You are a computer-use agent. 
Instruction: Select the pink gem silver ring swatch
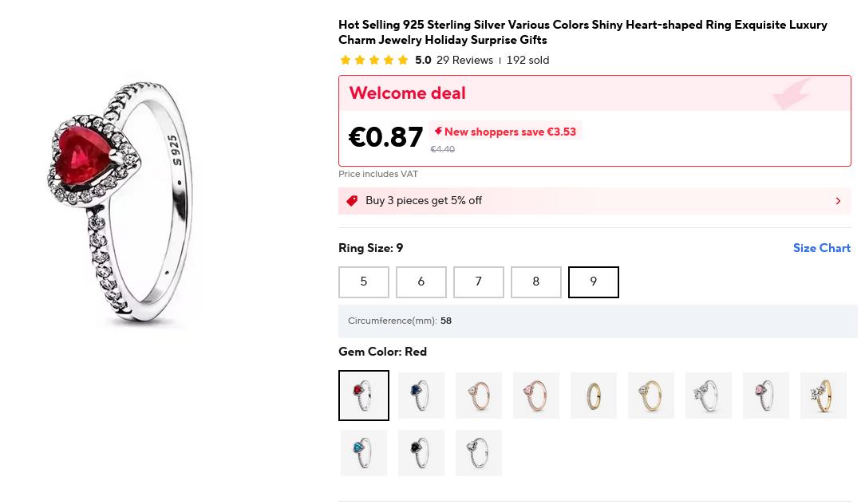tap(766, 396)
